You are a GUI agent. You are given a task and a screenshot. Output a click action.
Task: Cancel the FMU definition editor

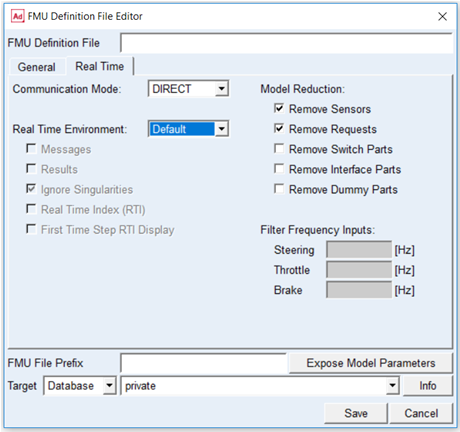pyautogui.click(x=421, y=413)
